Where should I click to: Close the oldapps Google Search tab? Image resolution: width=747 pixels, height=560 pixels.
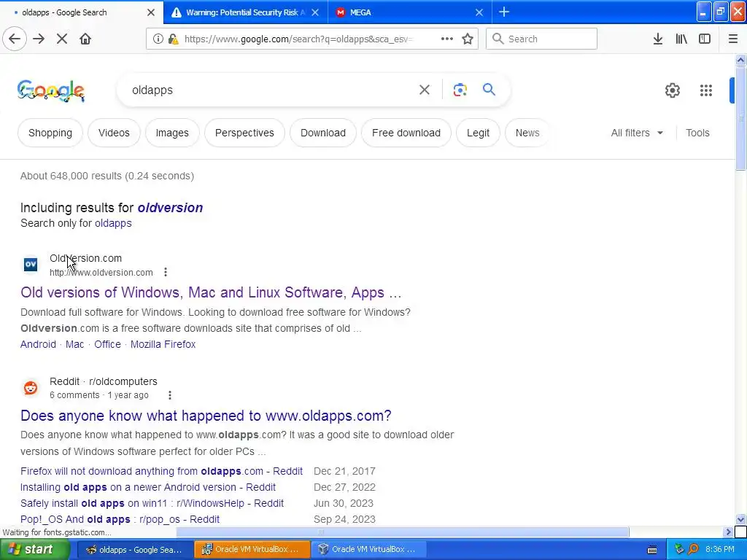tap(151, 12)
